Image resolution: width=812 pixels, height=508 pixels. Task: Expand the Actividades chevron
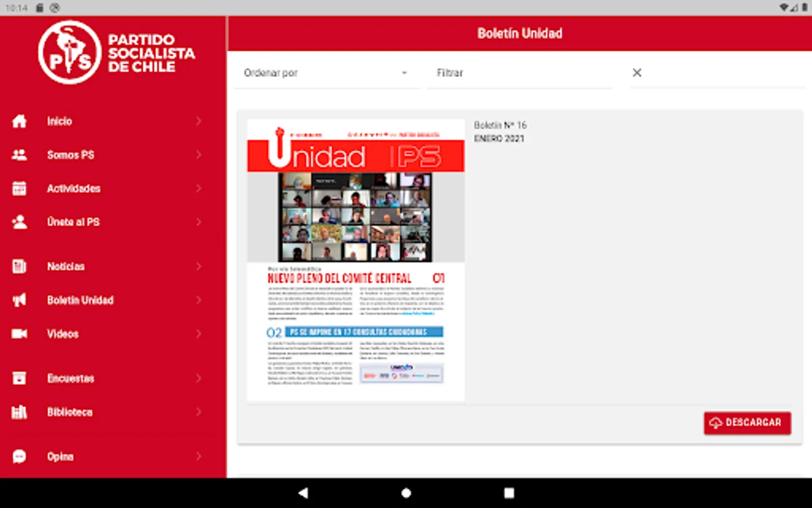pyautogui.click(x=198, y=189)
